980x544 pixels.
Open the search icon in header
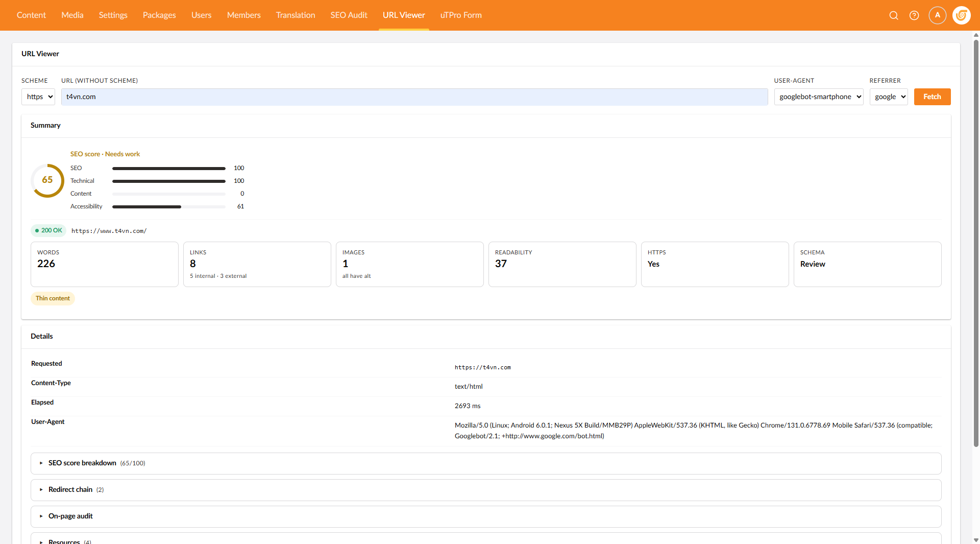click(894, 15)
